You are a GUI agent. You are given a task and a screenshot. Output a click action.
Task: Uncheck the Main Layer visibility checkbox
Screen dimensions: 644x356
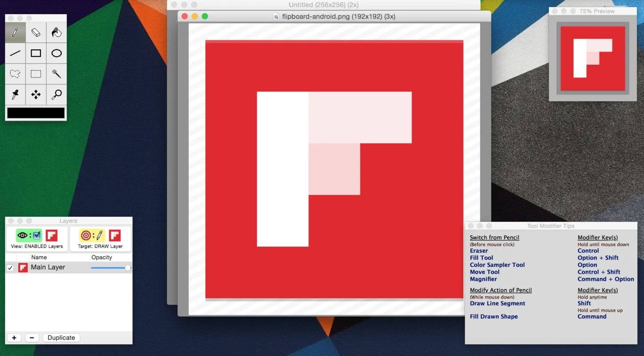pyautogui.click(x=10, y=267)
